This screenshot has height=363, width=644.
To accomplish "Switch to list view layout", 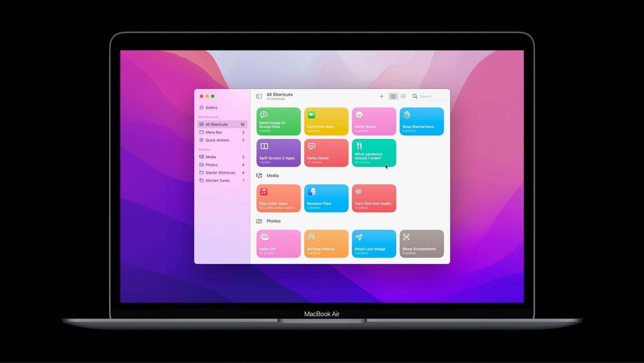I will [402, 96].
